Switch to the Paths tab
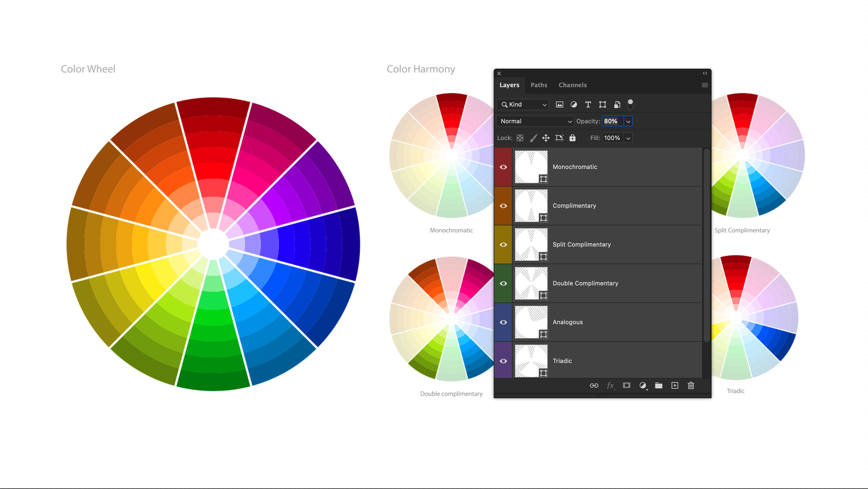The height and width of the screenshot is (489, 868). point(539,85)
